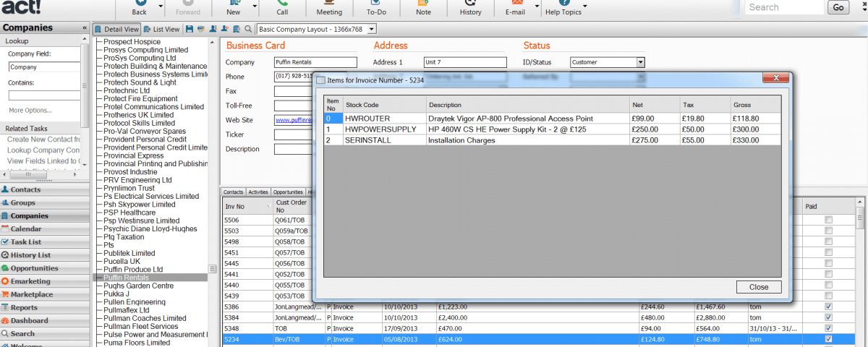
Task: Open Contacts in the navigation bar
Action: click(45, 189)
